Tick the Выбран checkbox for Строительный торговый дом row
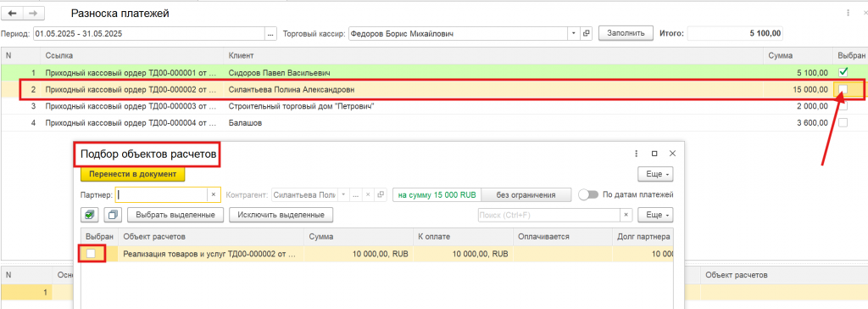The width and height of the screenshot is (868, 309). (843, 106)
